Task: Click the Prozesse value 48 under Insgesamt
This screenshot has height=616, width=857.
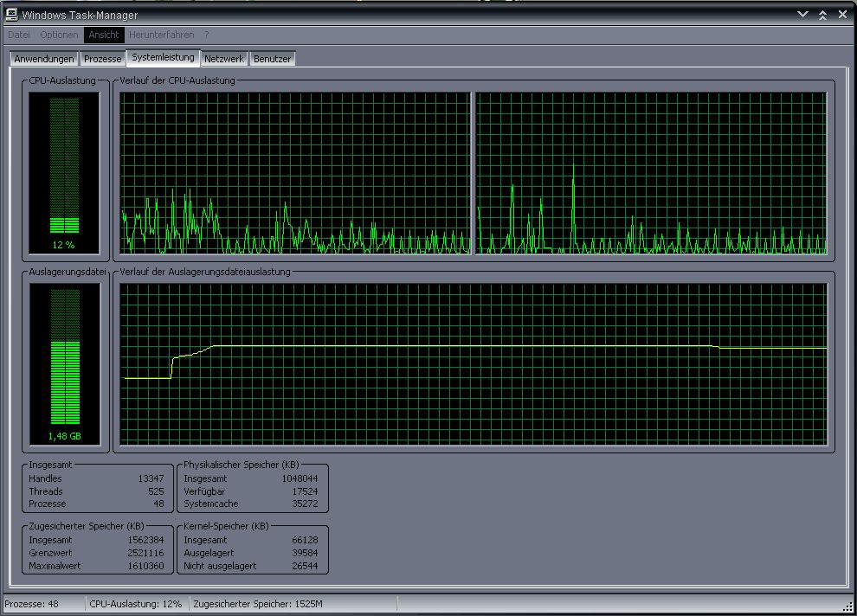Action: coord(158,504)
